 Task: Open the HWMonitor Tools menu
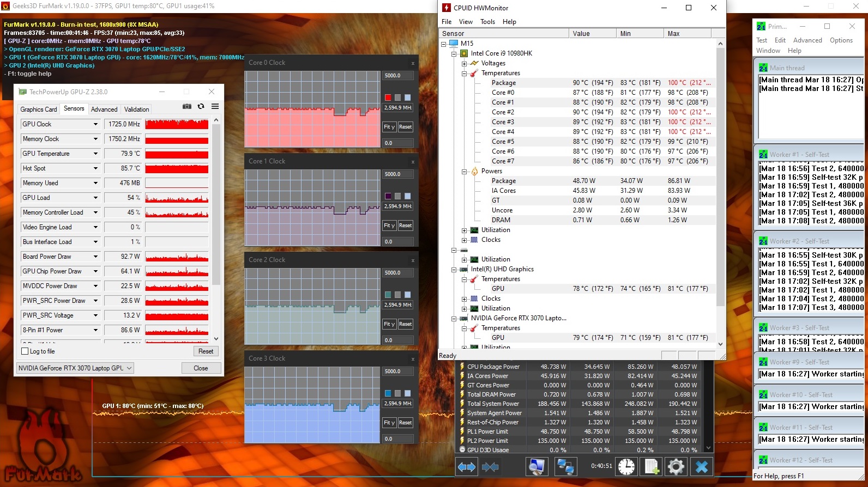tap(487, 22)
